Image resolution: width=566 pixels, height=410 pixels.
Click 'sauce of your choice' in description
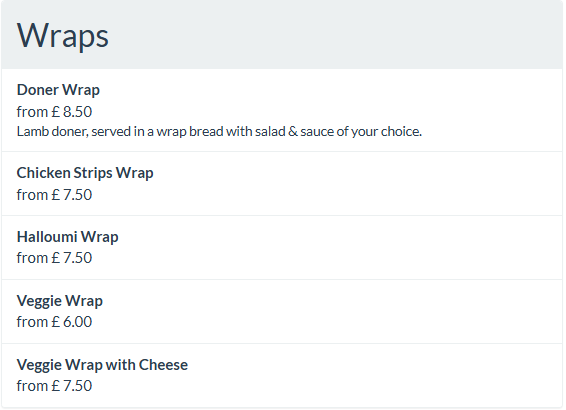click(x=361, y=132)
